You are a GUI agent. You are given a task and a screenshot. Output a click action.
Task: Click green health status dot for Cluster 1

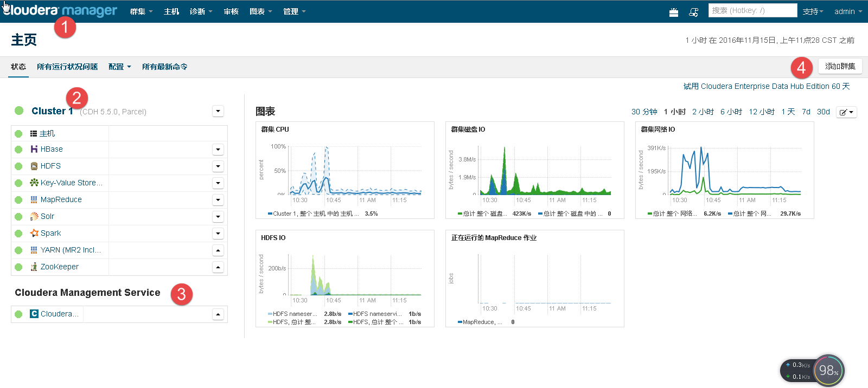(19, 111)
